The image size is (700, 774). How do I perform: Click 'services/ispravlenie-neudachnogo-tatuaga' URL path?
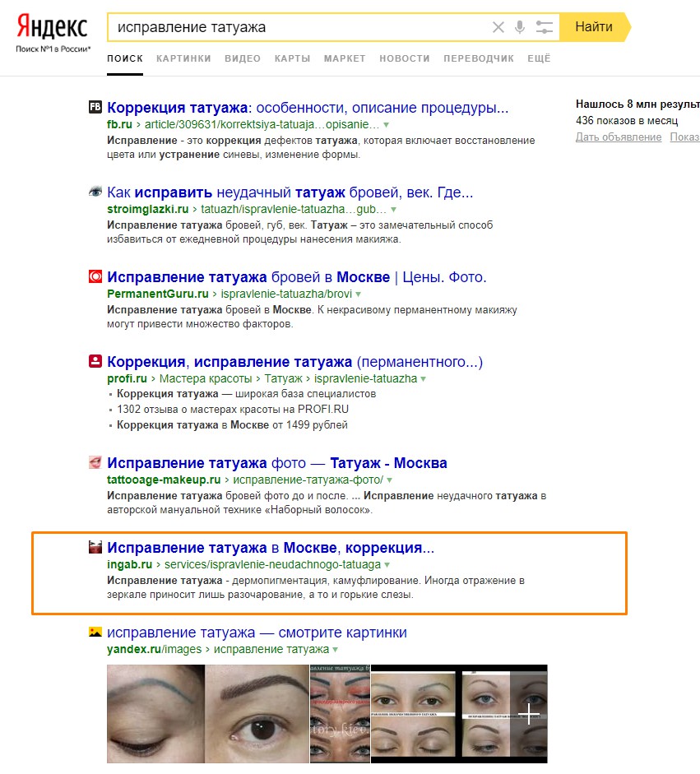pyautogui.click(x=272, y=565)
